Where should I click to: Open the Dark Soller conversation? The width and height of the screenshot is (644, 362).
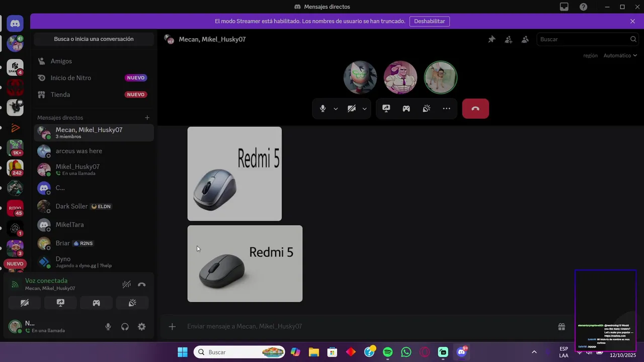(94, 206)
